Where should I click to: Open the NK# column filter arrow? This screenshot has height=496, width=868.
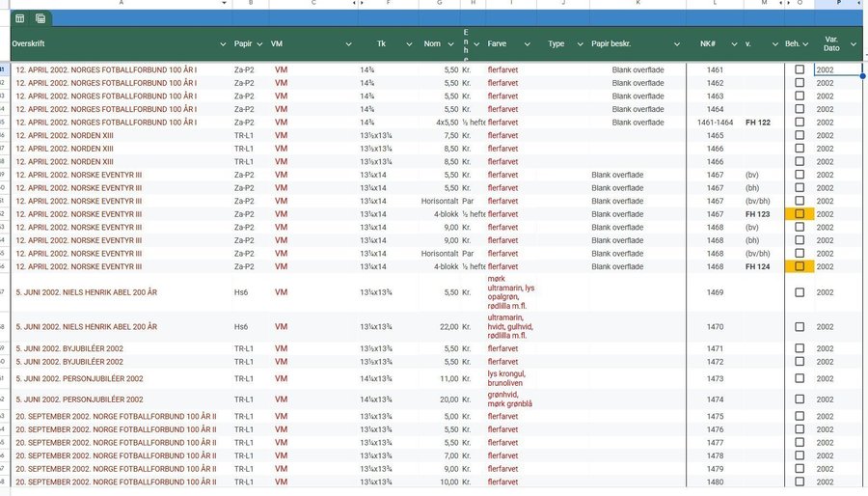point(735,44)
